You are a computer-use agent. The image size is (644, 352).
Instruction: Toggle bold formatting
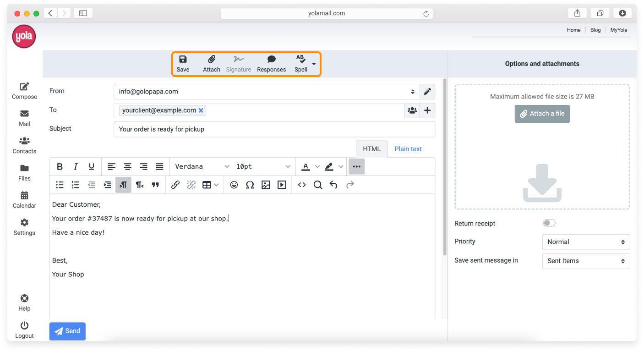click(x=60, y=166)
